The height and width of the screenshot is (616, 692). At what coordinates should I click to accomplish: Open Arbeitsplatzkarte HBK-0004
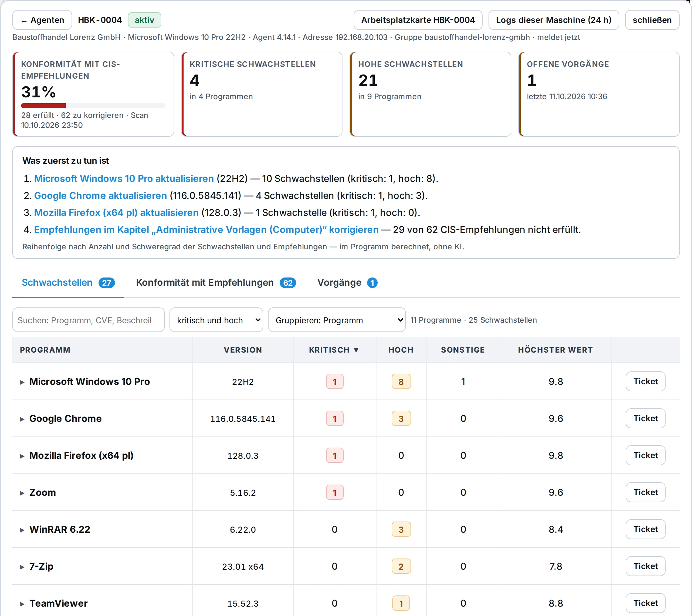click(x=418, y=20)
